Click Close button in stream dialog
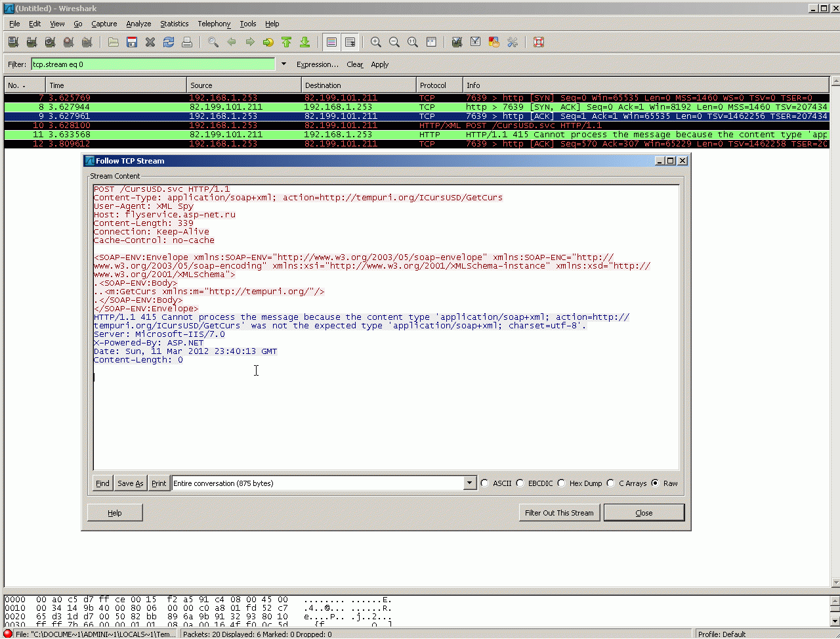840x639 pixels. tap(644, 513)
